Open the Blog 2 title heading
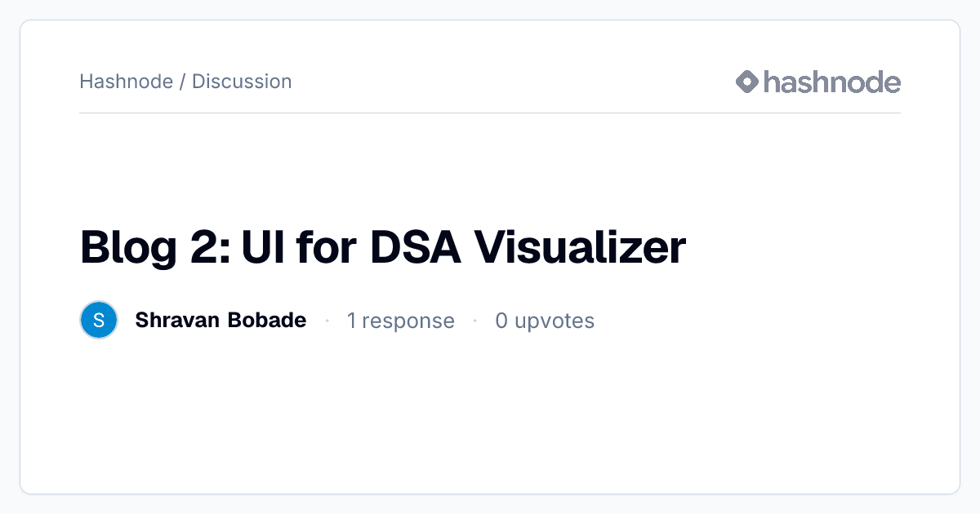Viewport: 980px width, 514px height. [x=383, y=247]
